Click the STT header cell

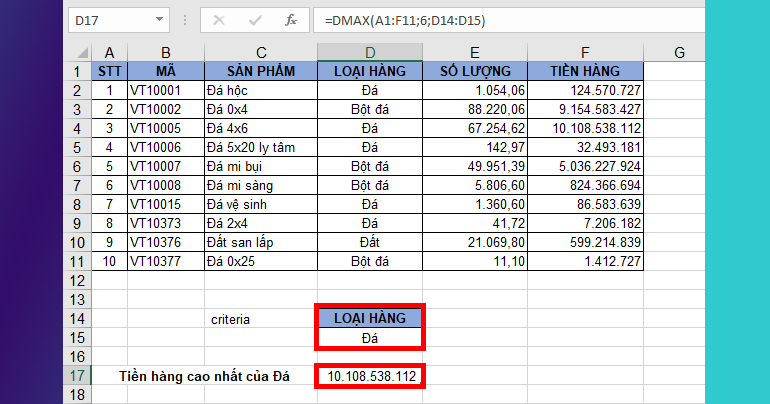click(x=110, y=71)
